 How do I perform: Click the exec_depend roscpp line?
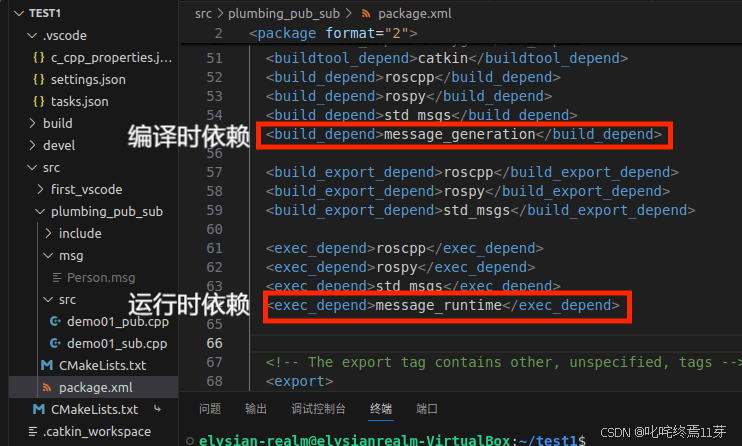pos(404,248)
